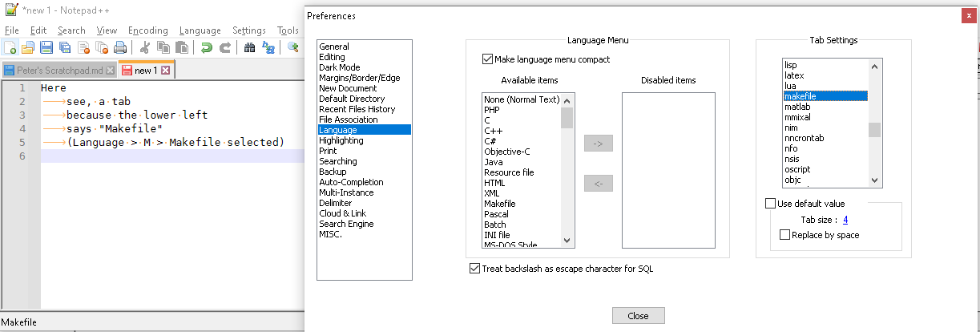Click the left-arrow move-to-available button
The image size is (980, 332).
tap(599, 184)
